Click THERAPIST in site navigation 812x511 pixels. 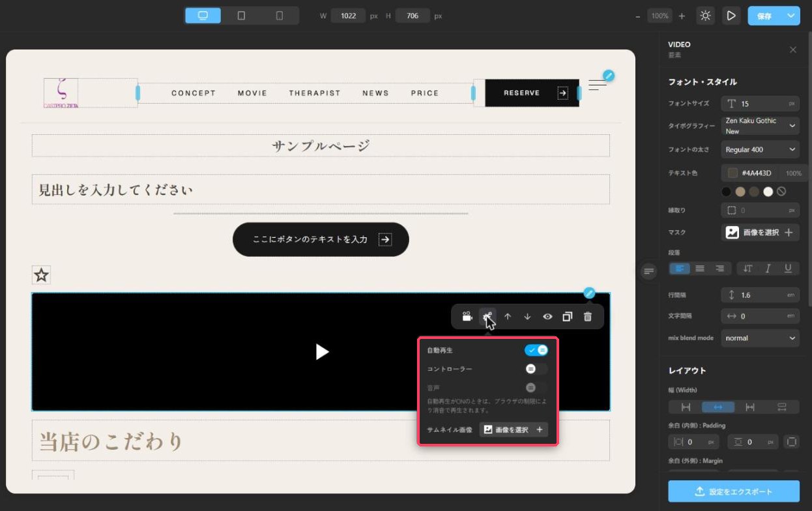point(315,93)
